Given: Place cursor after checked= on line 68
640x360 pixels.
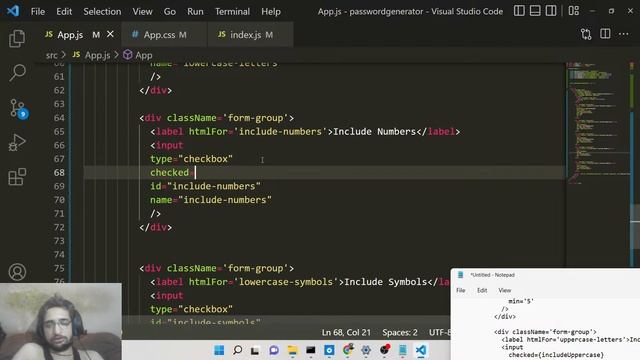Looking at the screenshot, I should click(196, 173).
